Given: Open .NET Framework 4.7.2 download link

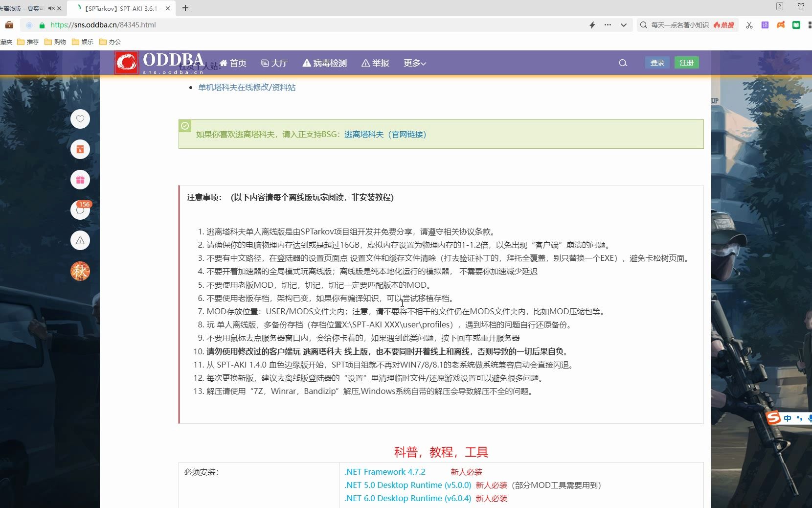Looking at the screenshot, I should [x=384, y=472].
